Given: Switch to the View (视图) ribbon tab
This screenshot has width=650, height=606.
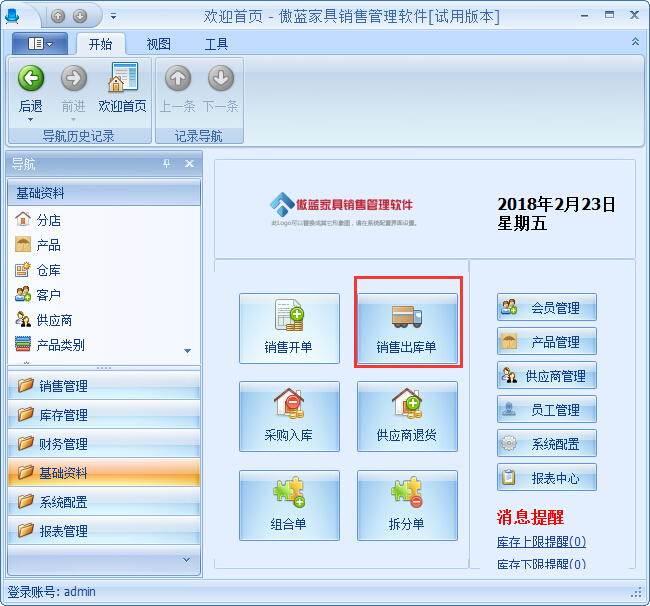Looking at the screenshot, I should [158, 44].
